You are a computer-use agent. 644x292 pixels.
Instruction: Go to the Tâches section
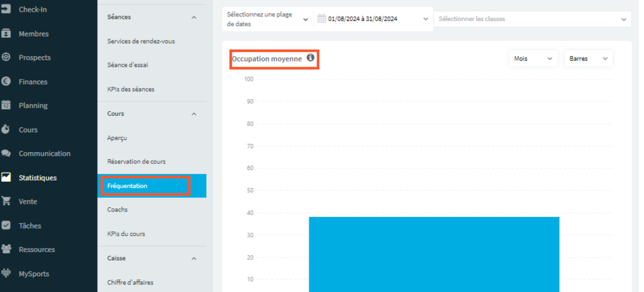pos(30,226)
